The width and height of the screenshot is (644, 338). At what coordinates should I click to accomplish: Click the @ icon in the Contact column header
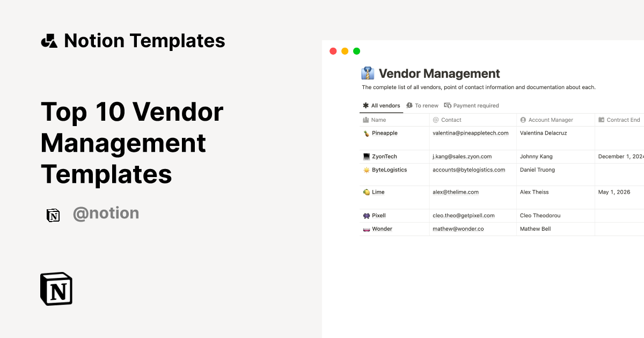tap(436, 120)
